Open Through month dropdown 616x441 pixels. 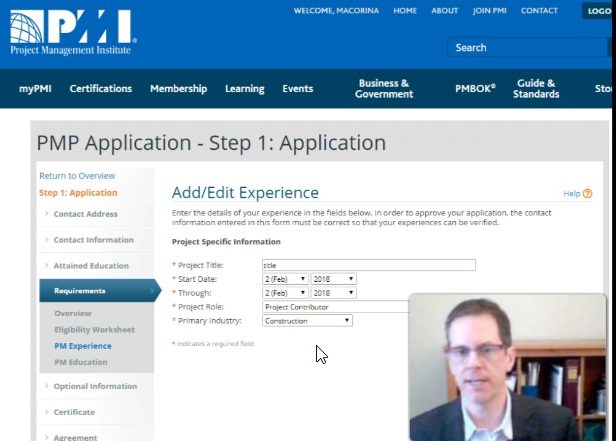click(x=285, y=293)
